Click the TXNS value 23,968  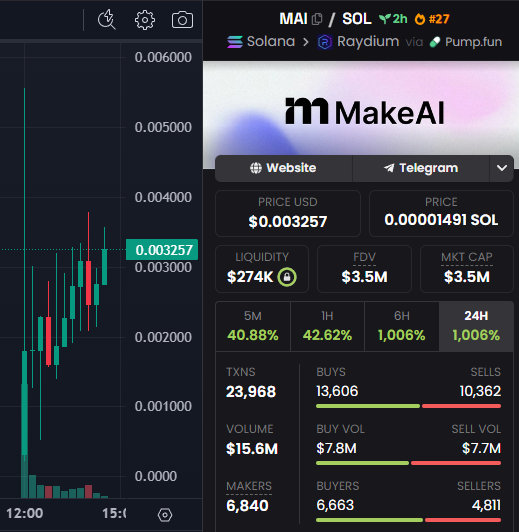[251, 392]
